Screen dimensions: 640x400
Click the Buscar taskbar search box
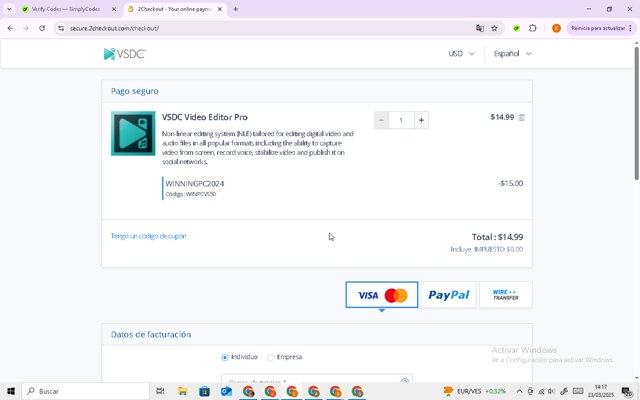(86, 391)
